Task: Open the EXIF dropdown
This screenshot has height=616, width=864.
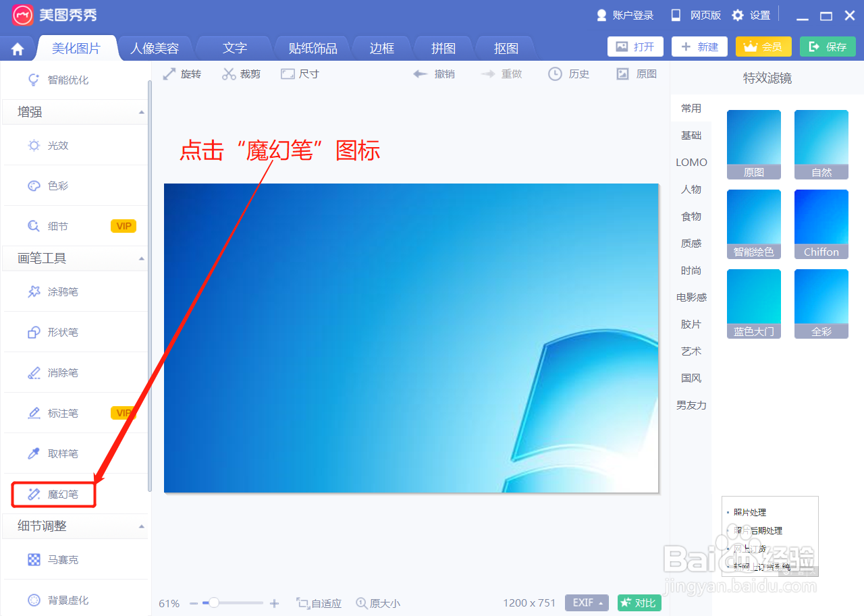Action: pyautogui.click(x=587, y=603)
